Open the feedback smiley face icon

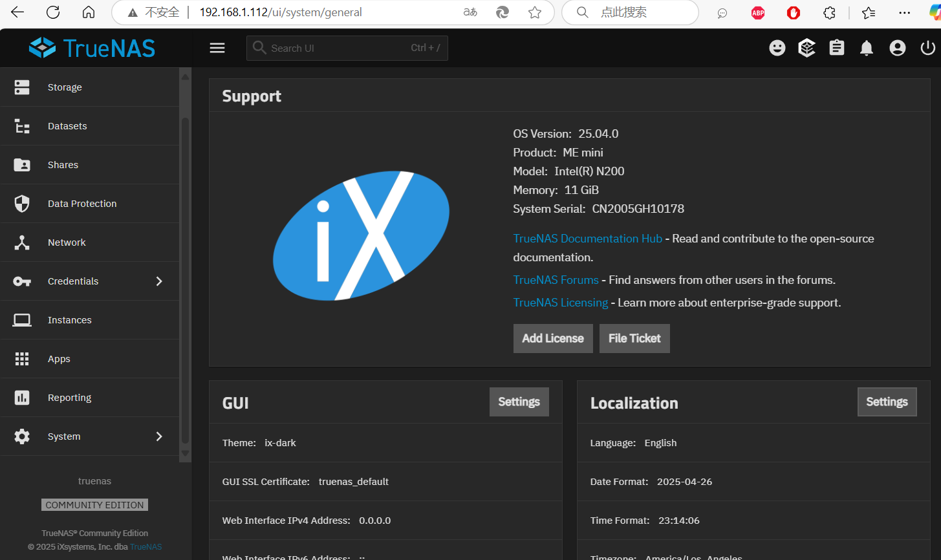[x=777, y=48]
